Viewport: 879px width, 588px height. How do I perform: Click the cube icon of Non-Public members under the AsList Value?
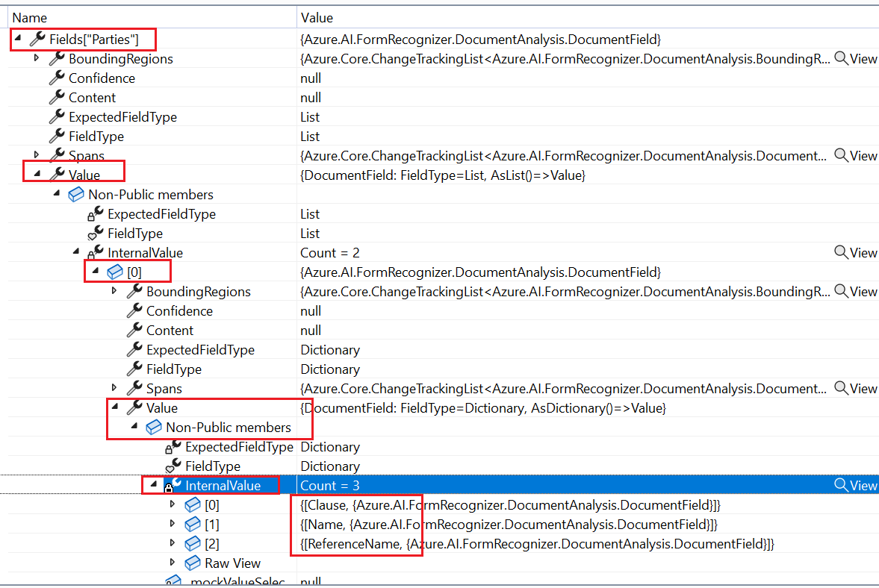coord(75,194)
